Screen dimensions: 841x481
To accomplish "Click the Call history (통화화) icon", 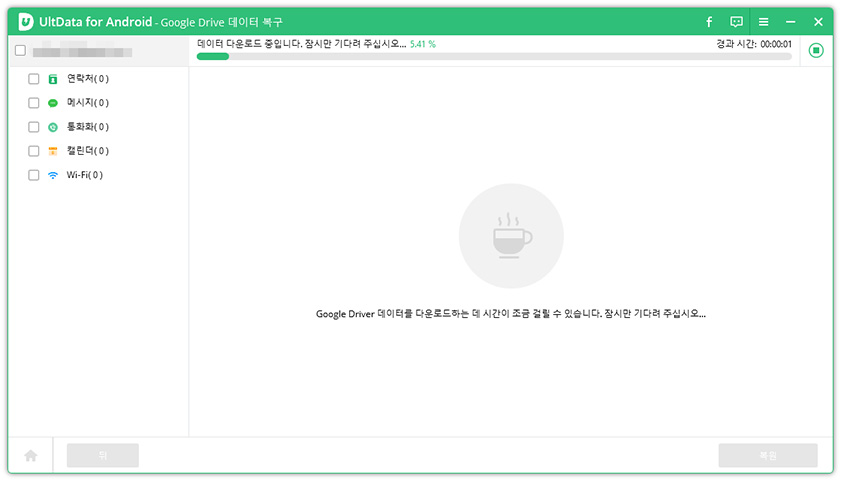I will 53,127.
